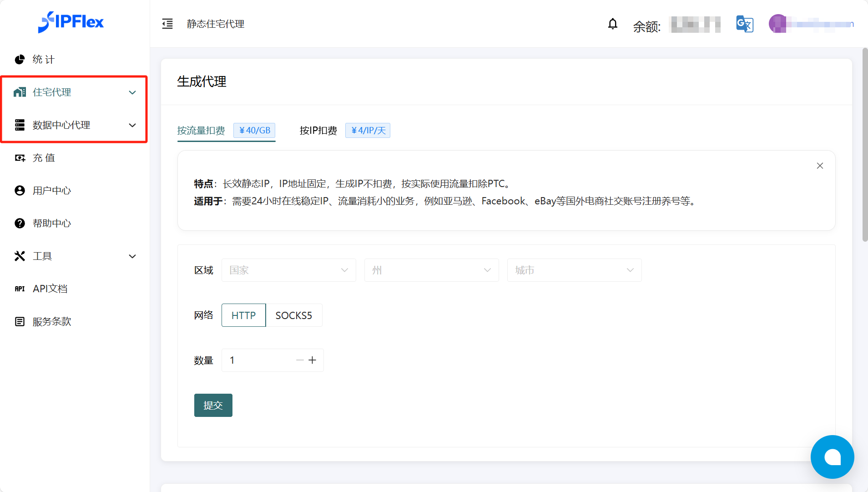Open the live chat bubble
The width and height of the screenshot is (868, 492).
pyautogui.click(x=832, y=457)
